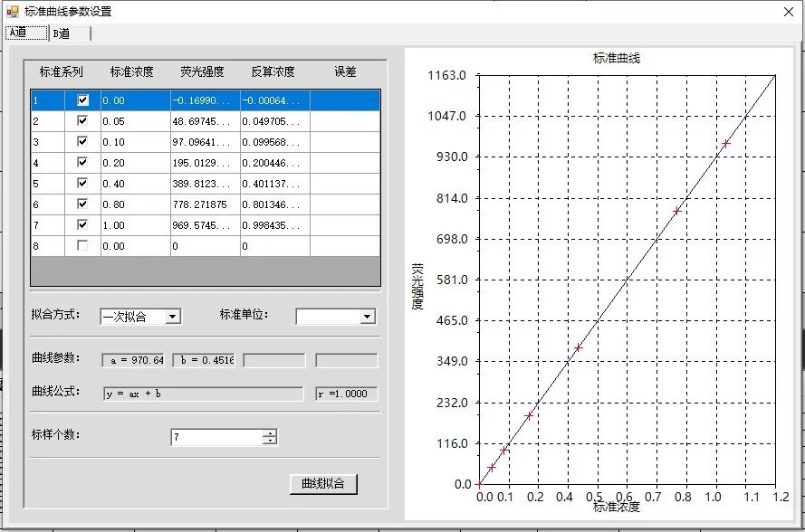Image resolution: width=805 pixels, height=532 pixels.
Task: Click fluorescence cell 97.09641... in row 3
Action: coord(206,142)
